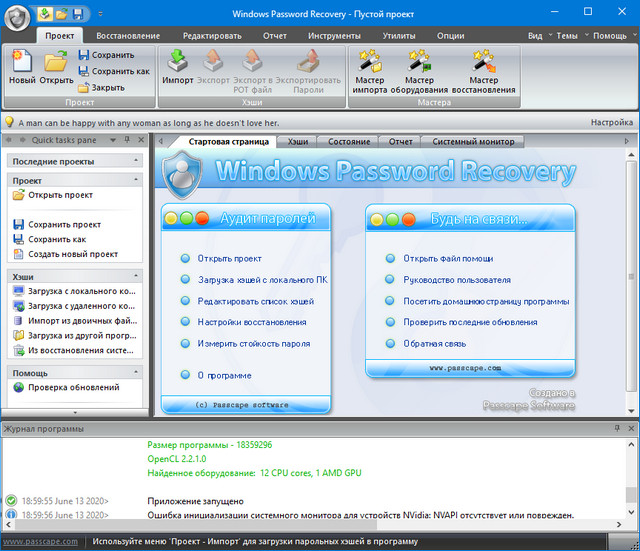
Task: Click Проверка обновлений in Помощь section
Action: (x=73, y=388)
